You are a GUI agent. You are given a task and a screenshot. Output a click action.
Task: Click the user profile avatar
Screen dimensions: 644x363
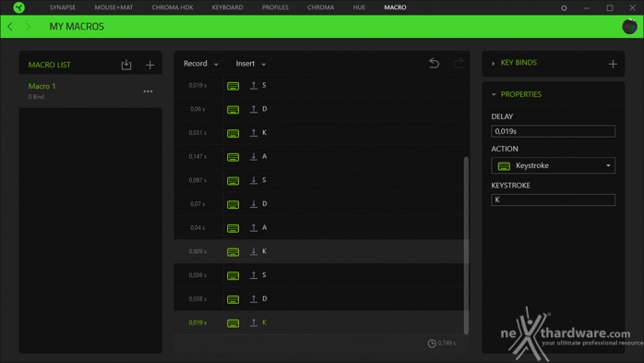(629, 27)
